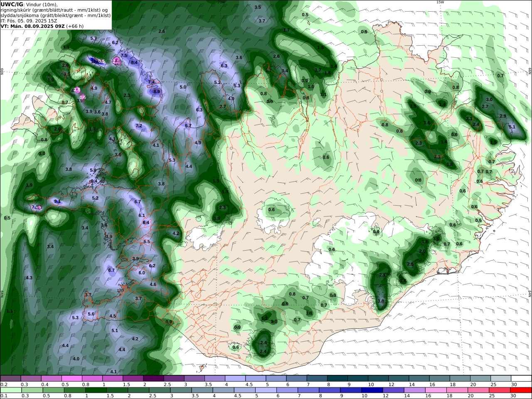Click the precipitation value '8.9'

click(157, 91)
